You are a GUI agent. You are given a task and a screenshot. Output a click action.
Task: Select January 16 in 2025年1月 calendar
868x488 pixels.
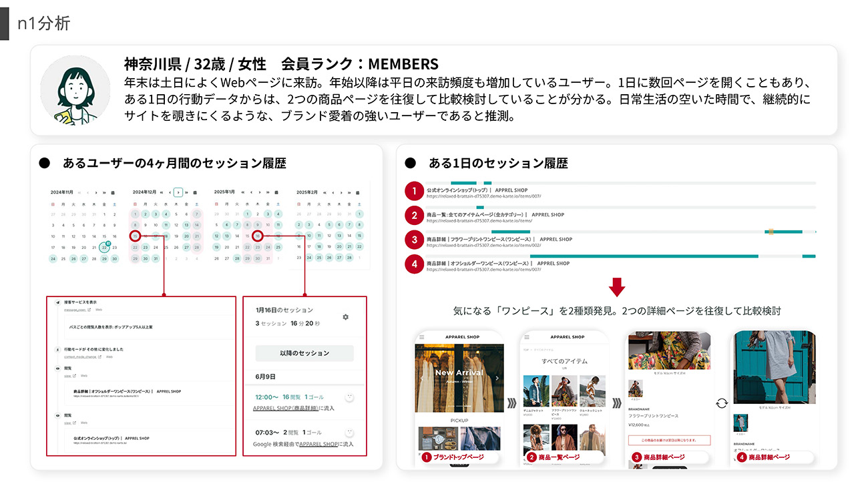pyautogui.click(x=258, y=236)
